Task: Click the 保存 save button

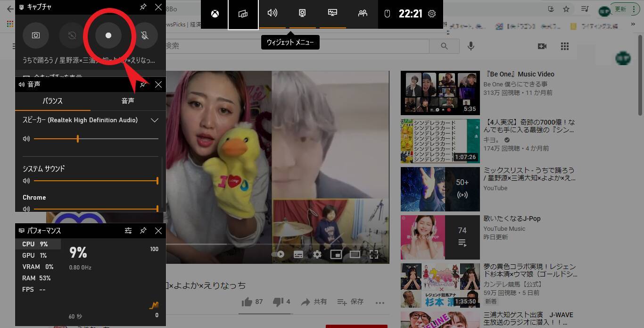Action: [350, 302]
